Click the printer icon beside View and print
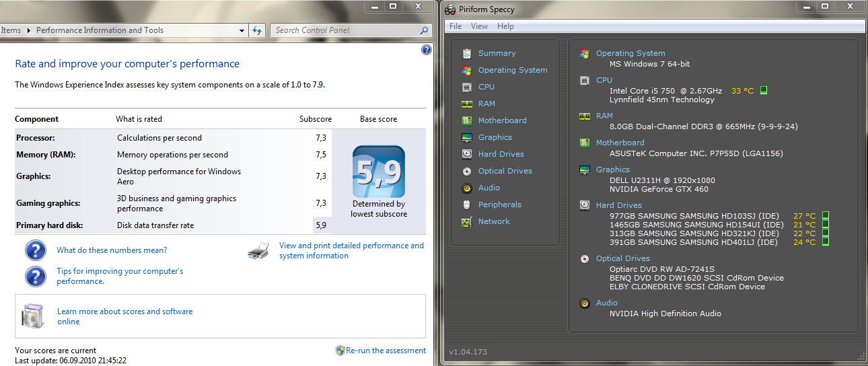Image resolution: width=868 pixels, height=366 pixels. point(259,252)
